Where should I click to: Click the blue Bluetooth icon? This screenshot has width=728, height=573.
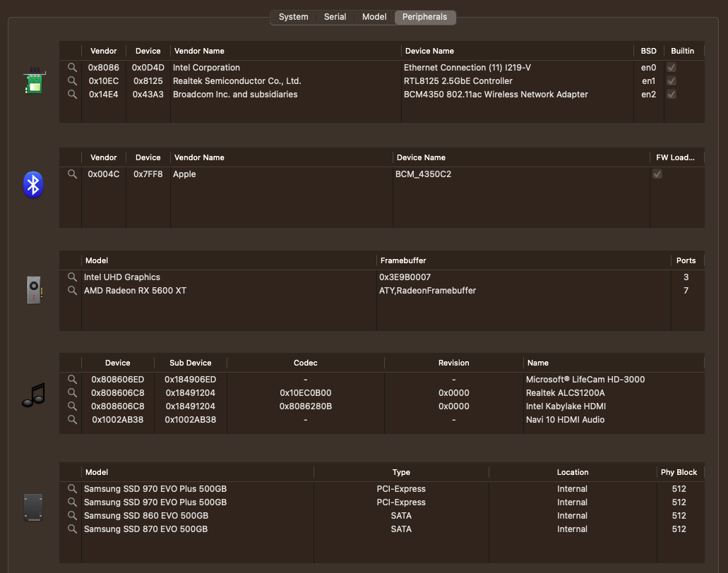[x=33, y=185]
